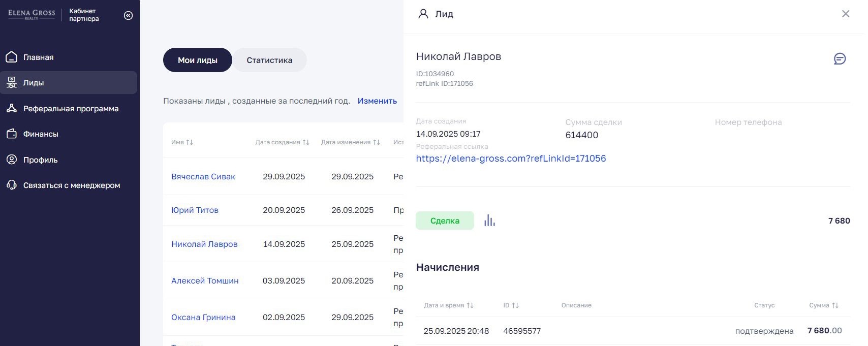Sort accruals by ID column

pyautogui.click(x=515, y=305)
